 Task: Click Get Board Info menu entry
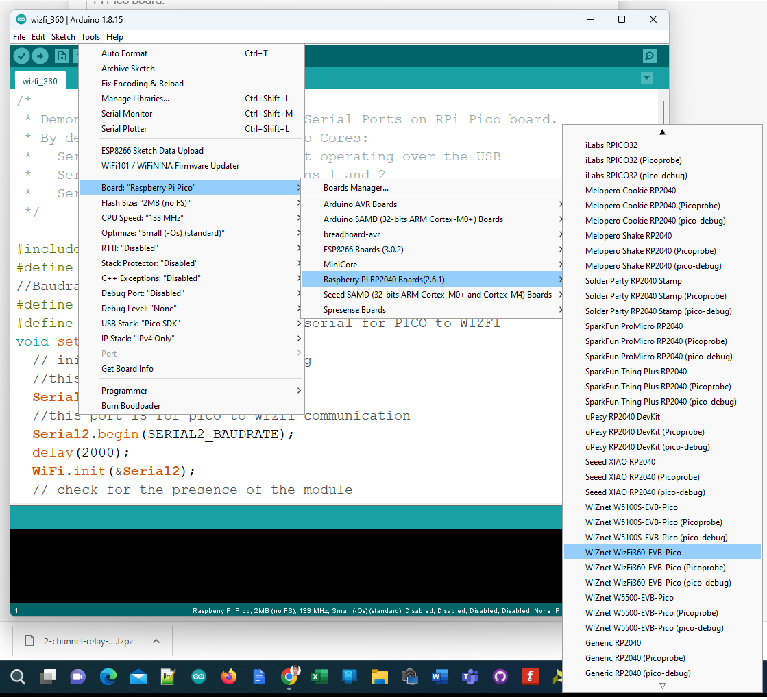127,369
